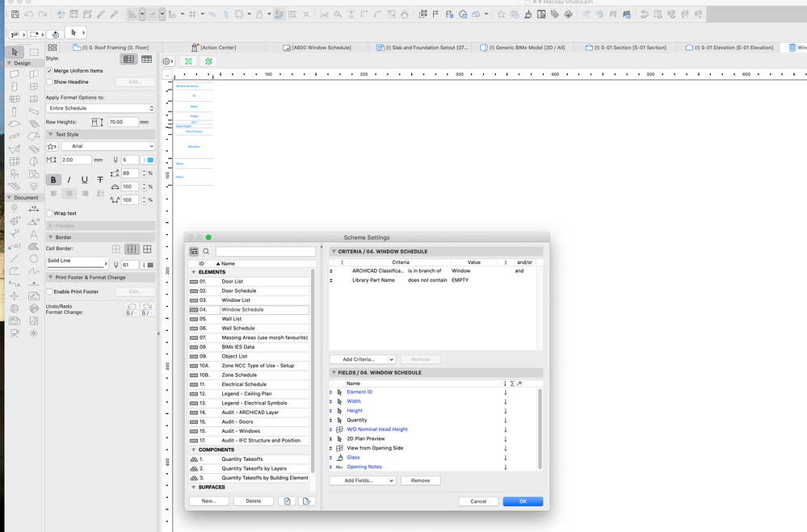Click Undo Format Change icon

[x=132, y=308]
